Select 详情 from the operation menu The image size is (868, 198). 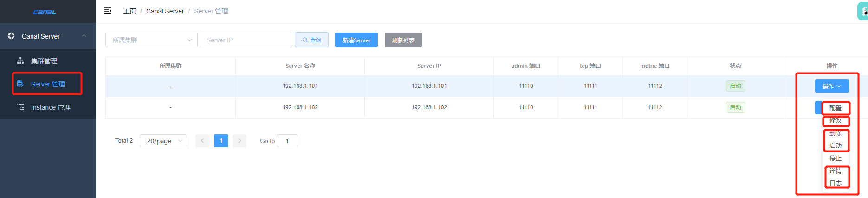click(836, 171)
